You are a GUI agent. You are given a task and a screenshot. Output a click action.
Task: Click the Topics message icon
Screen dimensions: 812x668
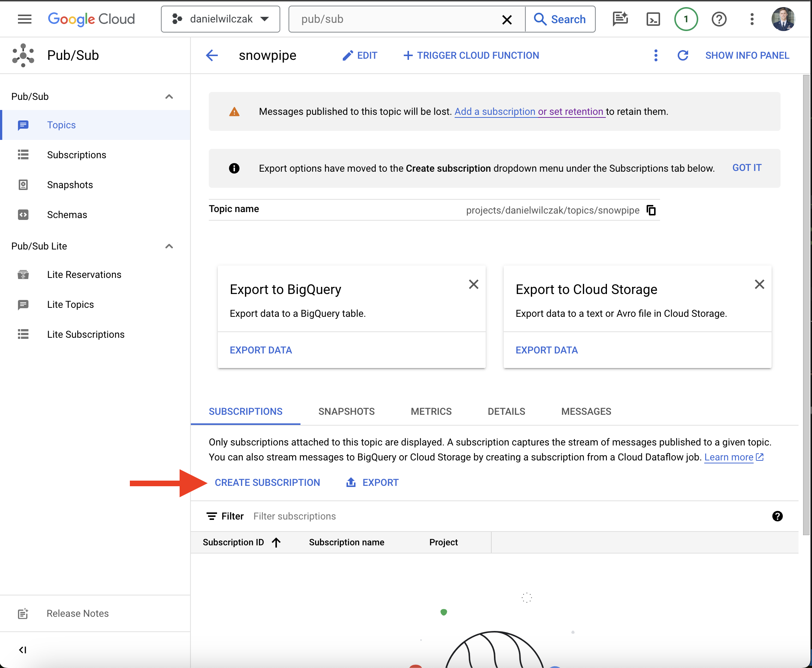point(23,125)
